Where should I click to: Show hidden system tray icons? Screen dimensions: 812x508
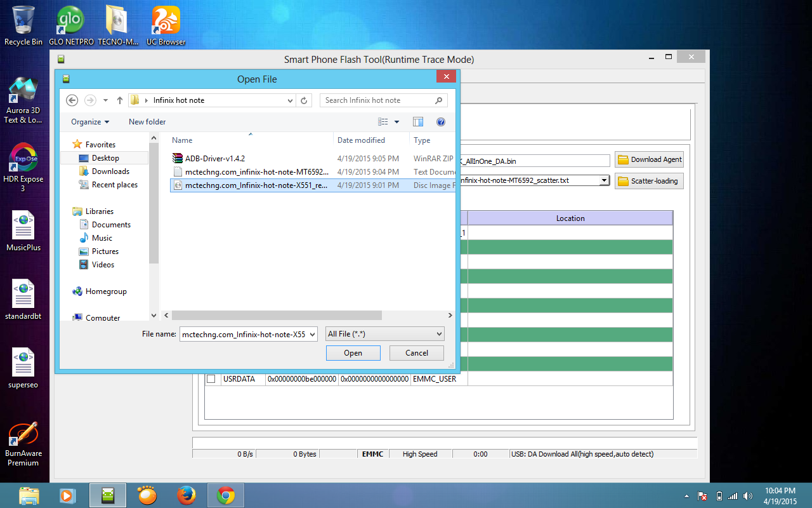tap(686, 496)
